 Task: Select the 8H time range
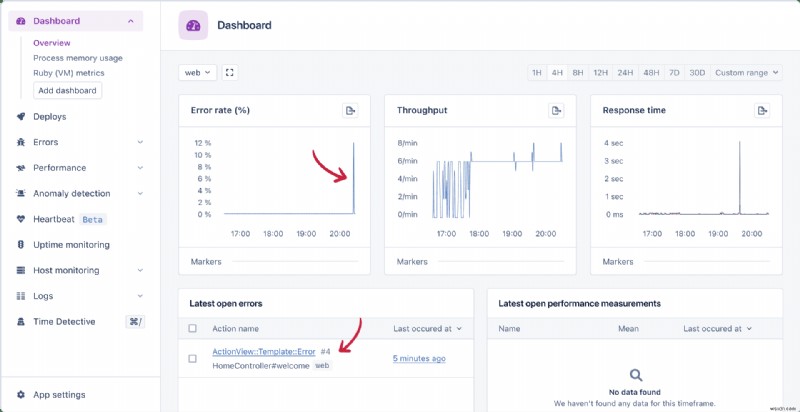tap(578, 72)
